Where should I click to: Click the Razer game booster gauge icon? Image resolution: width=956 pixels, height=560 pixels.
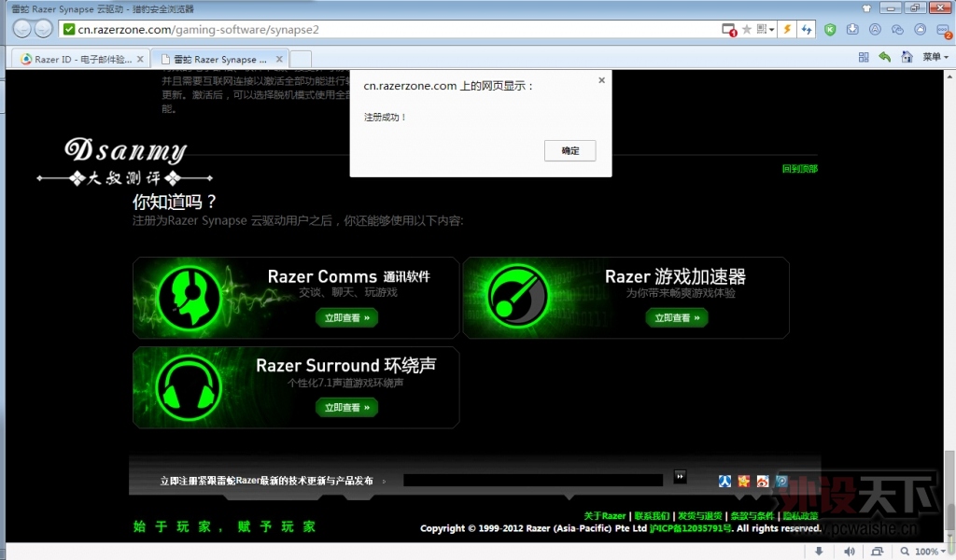click(517, 298)
